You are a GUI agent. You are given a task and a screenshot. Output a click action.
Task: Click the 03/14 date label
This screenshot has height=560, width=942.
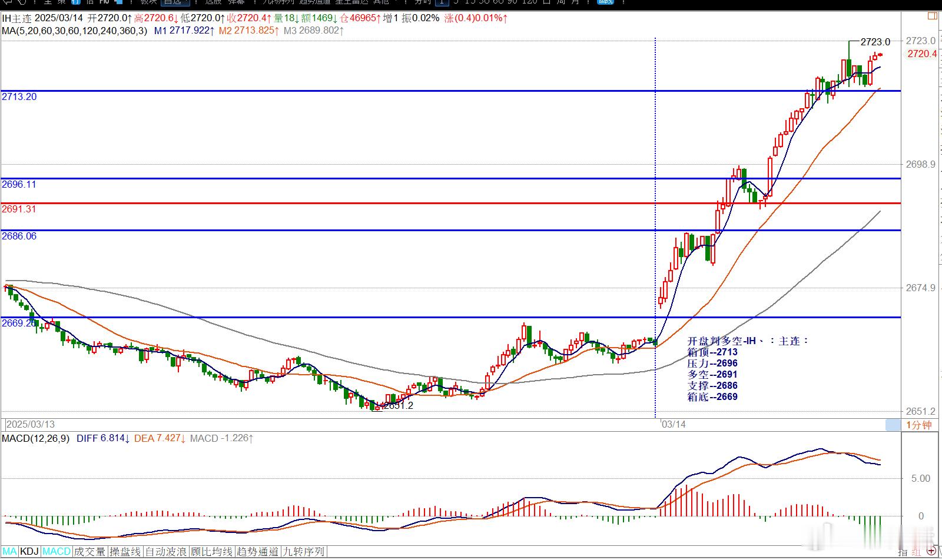coord(674,424)
